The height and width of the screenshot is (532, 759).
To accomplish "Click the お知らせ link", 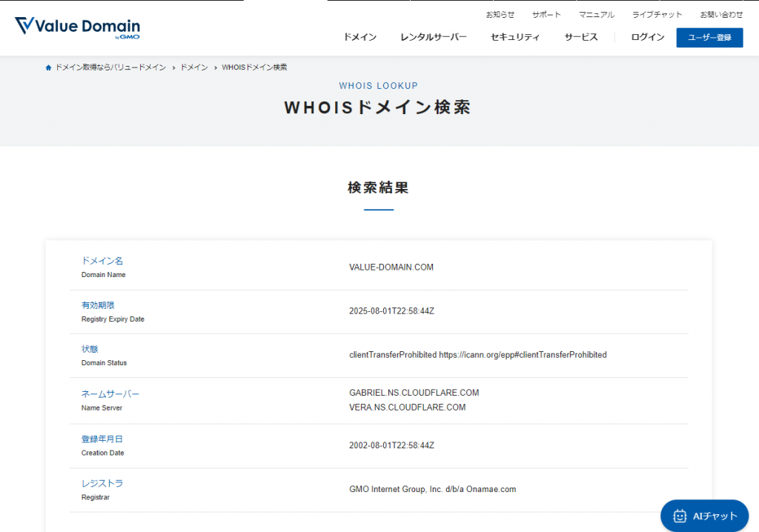I will (500, 15).
